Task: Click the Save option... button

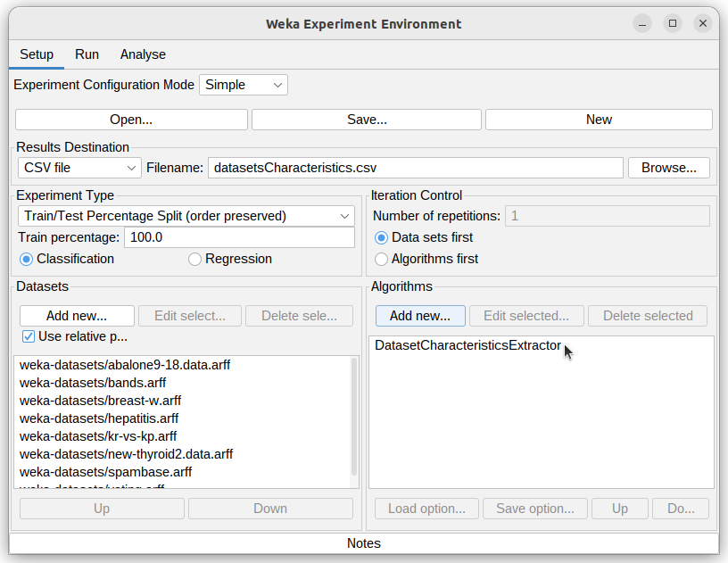Action: point(534,508)
